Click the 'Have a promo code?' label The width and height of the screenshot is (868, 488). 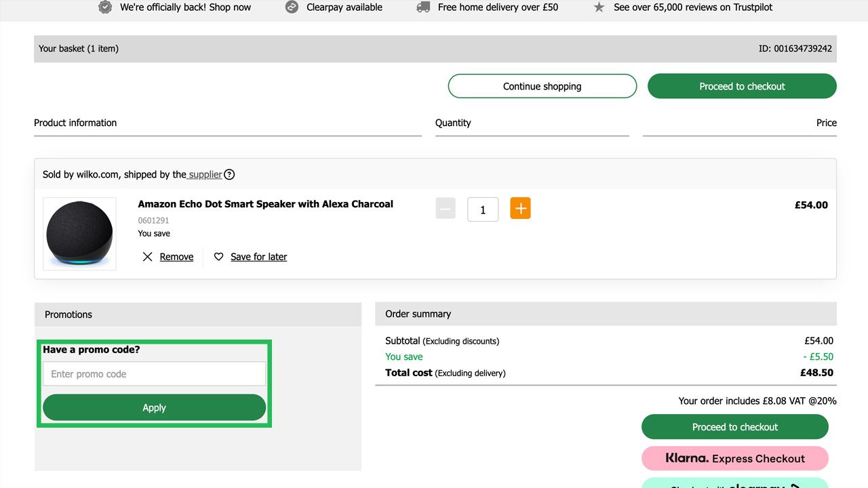point(91,350)
